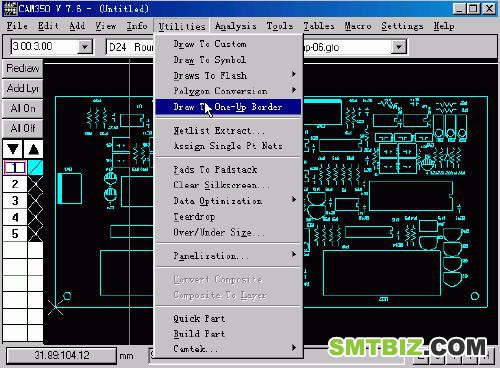The width and height of the screenshot is (500, 368).
Task: Select layer 5 in layer list
Action: coord(15,234)
